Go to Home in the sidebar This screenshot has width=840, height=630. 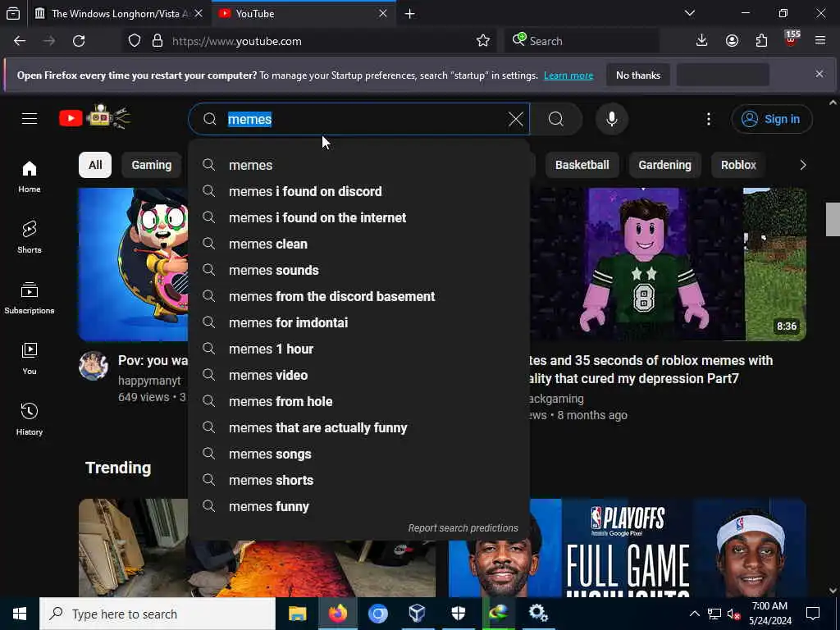coord(30,177)
